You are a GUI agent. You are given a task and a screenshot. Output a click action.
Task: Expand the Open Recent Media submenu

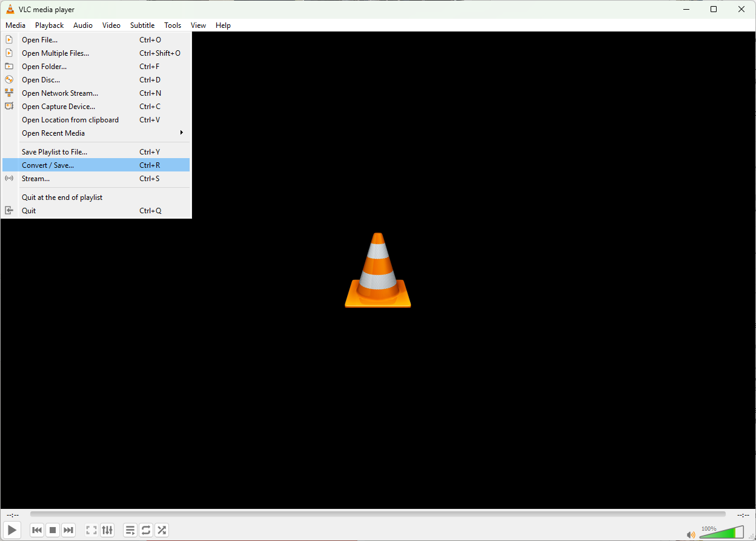pyautogui.click(x=96, y=133)
